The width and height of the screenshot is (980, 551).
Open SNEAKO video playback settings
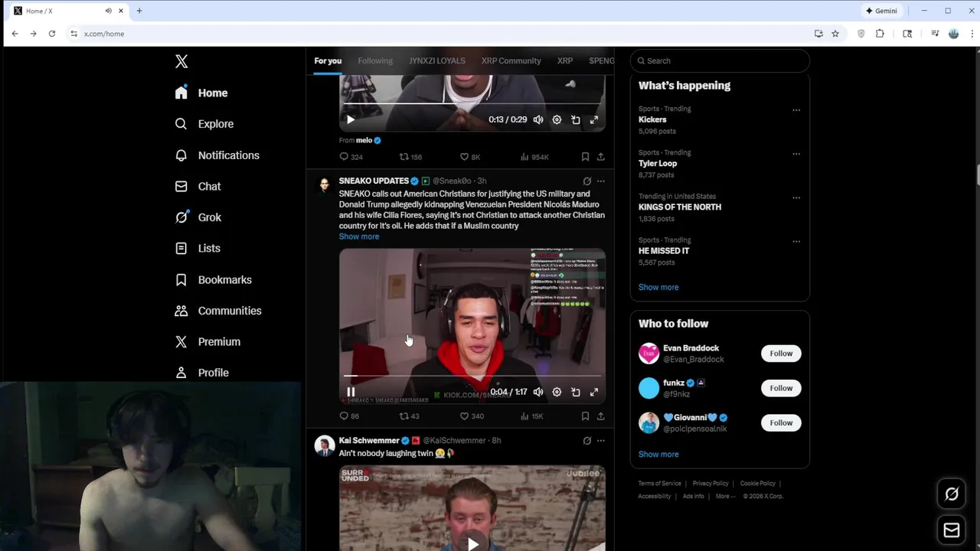click(557, 392)
